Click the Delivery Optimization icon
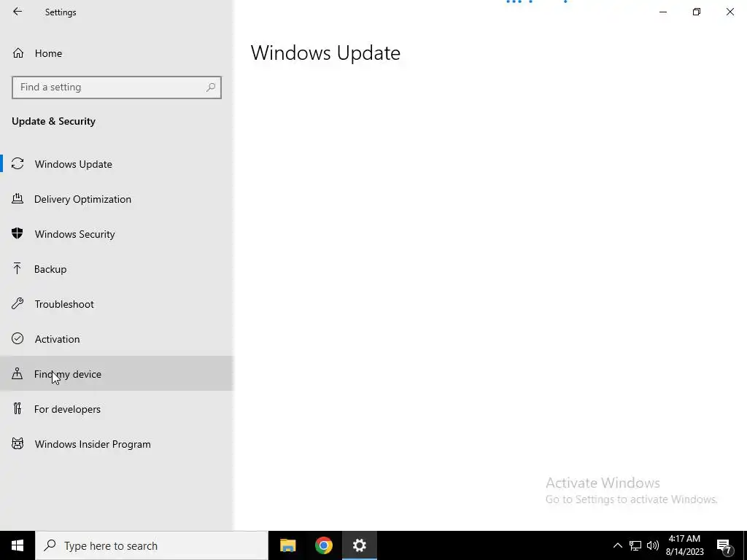The height and width of the screenshot is (560, 747). [x=18, y=198]
